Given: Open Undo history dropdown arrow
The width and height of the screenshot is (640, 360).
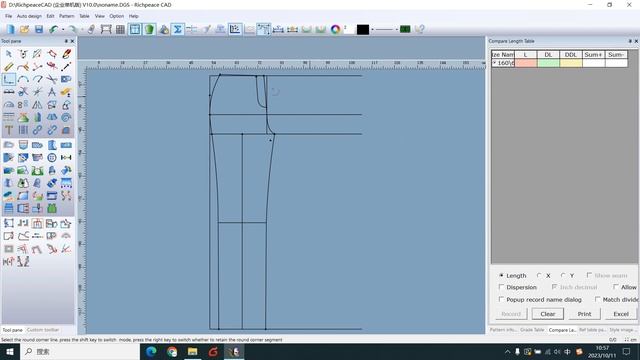Looking at the screenshot, I should (x=63, y=29).
